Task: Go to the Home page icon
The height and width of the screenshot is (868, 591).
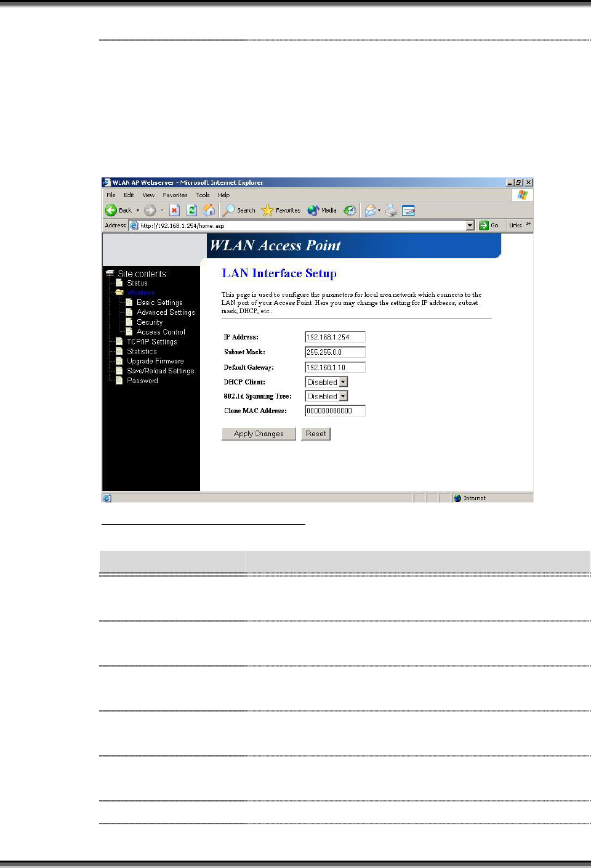Action: pyautogui.click(x=209, y=210)
